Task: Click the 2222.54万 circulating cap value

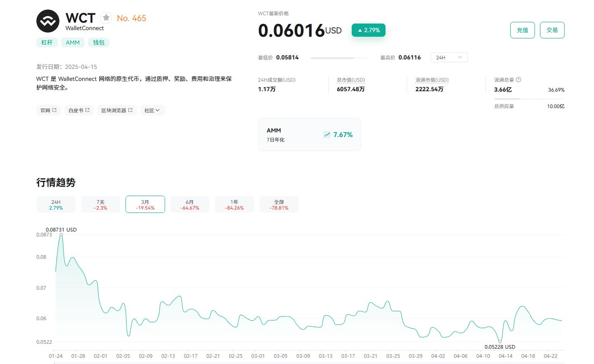Action: pyautogui.click(x=429, y=89)
